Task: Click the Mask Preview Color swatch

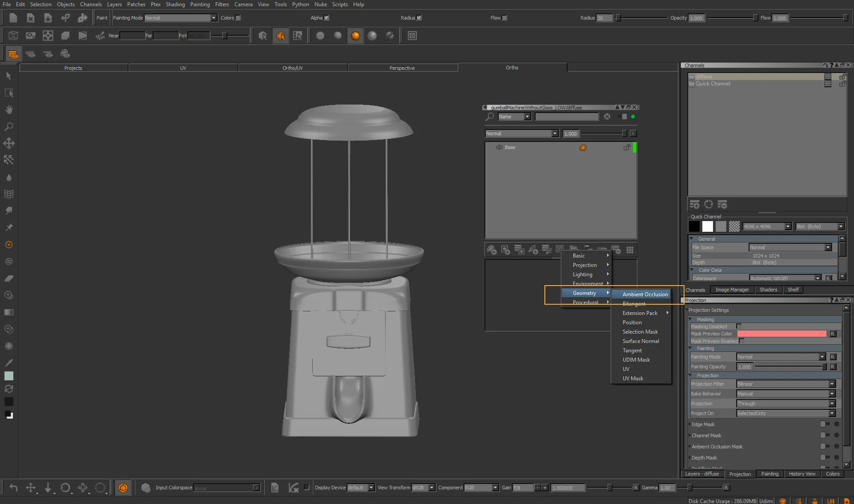Action: pos(781,334)
